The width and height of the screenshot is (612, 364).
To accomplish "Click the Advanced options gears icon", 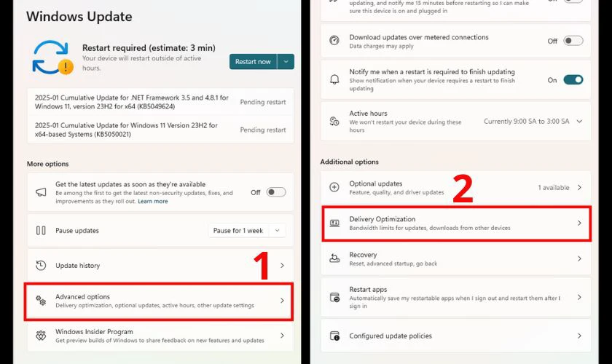I will pos(41,301).
